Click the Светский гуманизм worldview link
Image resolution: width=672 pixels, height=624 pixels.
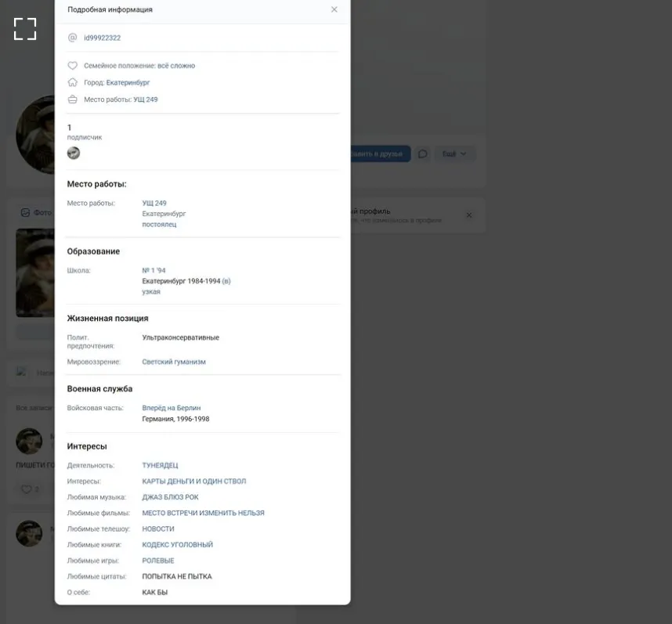tap(174, 362)
